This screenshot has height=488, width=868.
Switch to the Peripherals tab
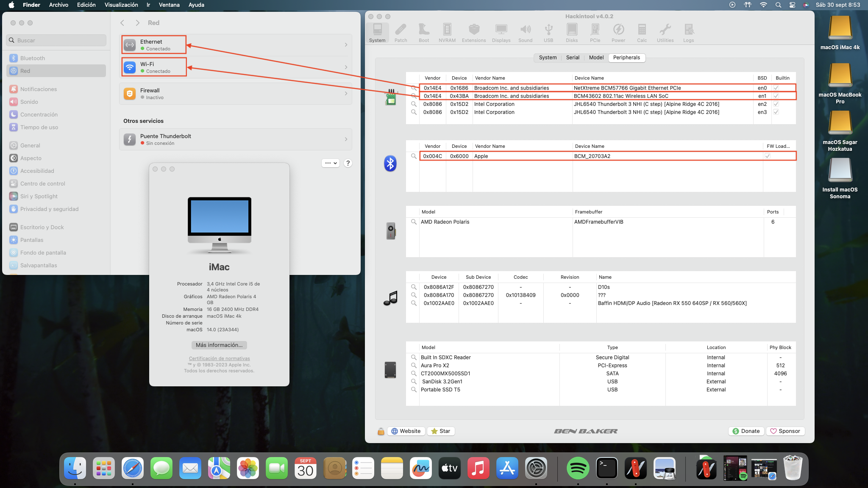pos(626,58)
